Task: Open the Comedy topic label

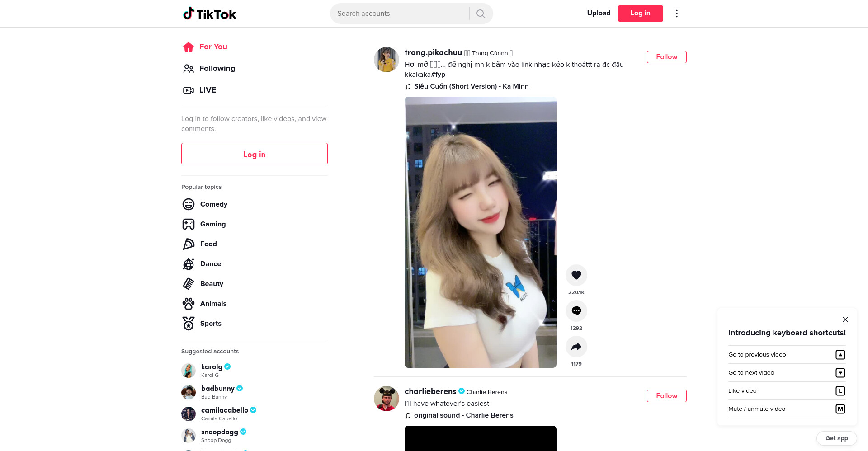Action: coord(214,204)
